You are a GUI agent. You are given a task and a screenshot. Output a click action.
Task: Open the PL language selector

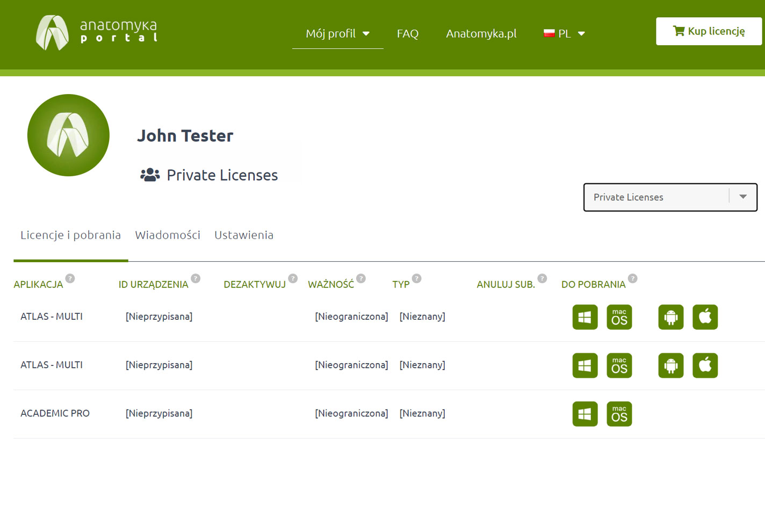point(564,33)
